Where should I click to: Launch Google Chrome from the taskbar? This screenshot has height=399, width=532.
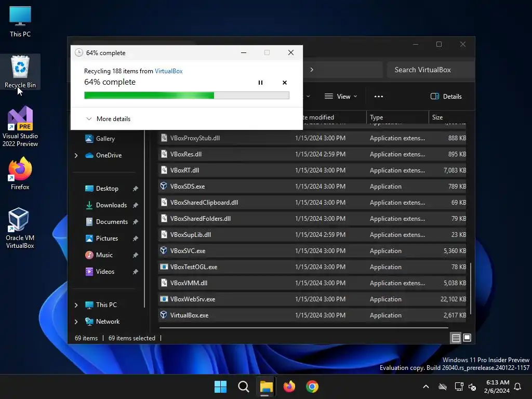click(312, 387)
